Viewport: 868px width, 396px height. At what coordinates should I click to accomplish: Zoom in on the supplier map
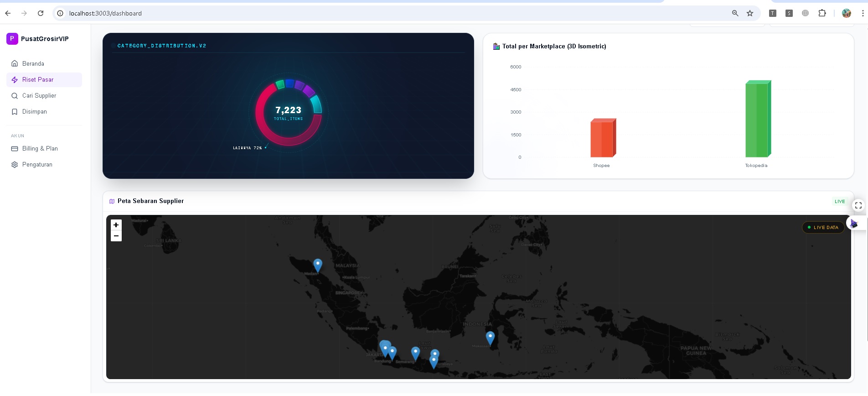point(116,225)
